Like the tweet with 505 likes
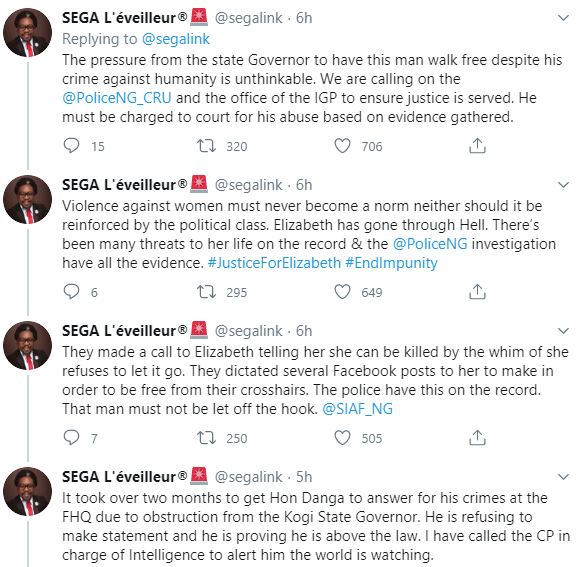The height and width of the screenshot is (567, 583). [342, 438]
